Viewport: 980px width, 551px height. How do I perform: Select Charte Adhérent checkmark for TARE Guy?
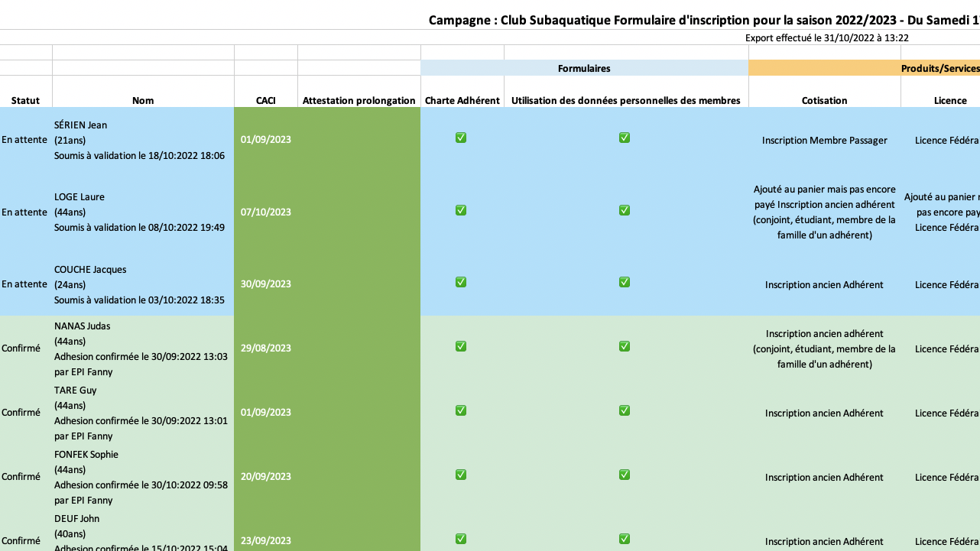pos(461,410)
